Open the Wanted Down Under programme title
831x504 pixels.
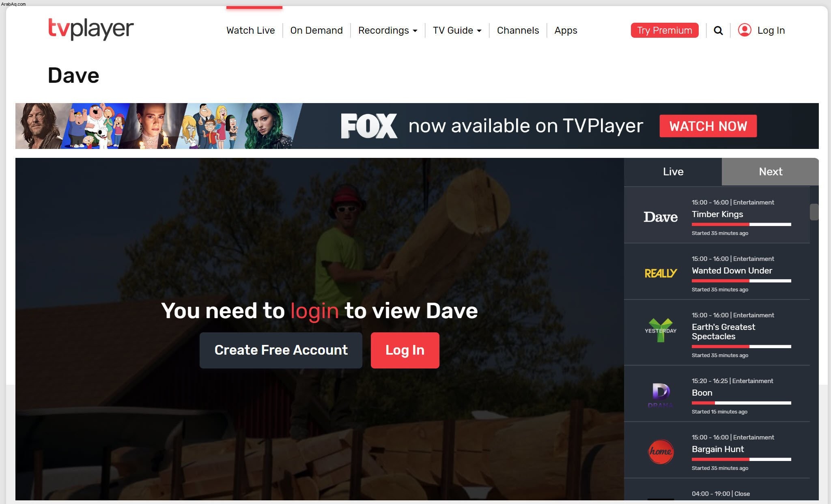point(732,271)
